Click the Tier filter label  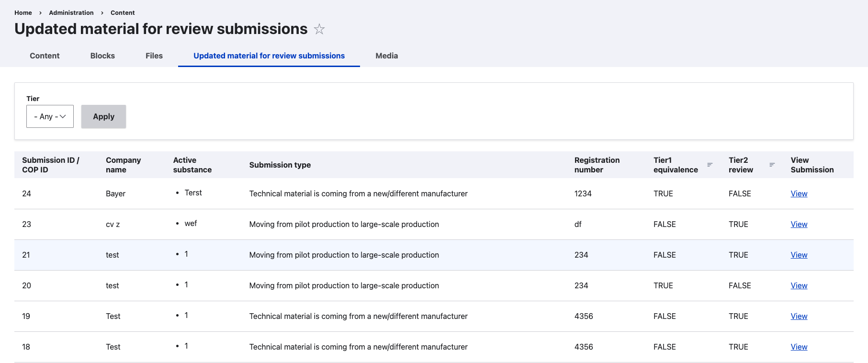pyautogui.click(x=33, y=99)
